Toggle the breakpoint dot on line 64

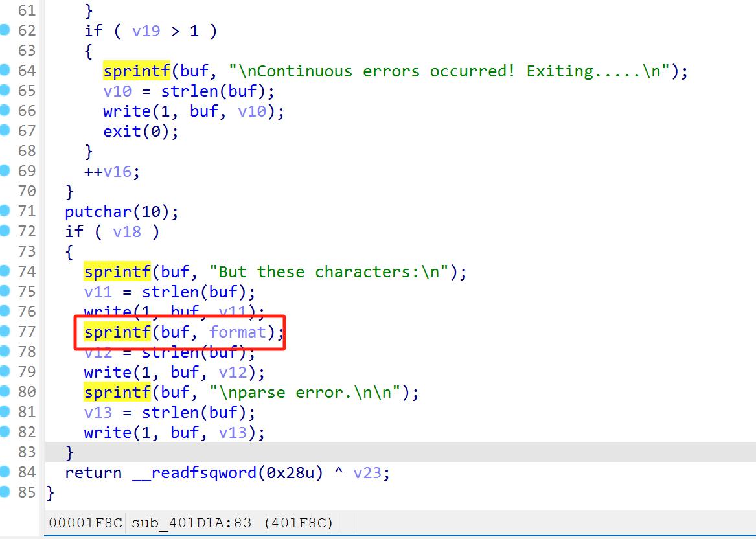coord(5,70)
